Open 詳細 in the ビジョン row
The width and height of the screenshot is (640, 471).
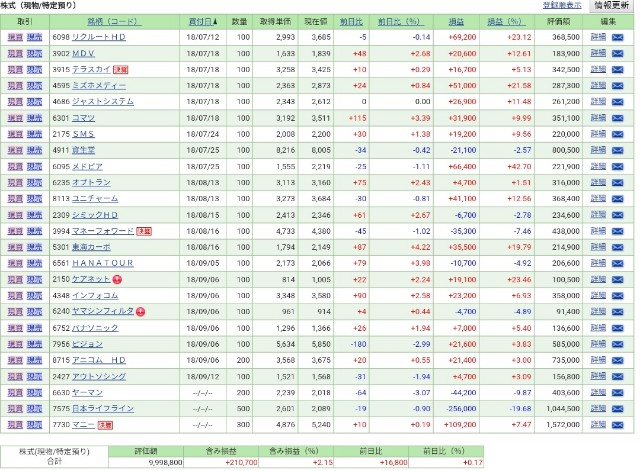point(598,344)
